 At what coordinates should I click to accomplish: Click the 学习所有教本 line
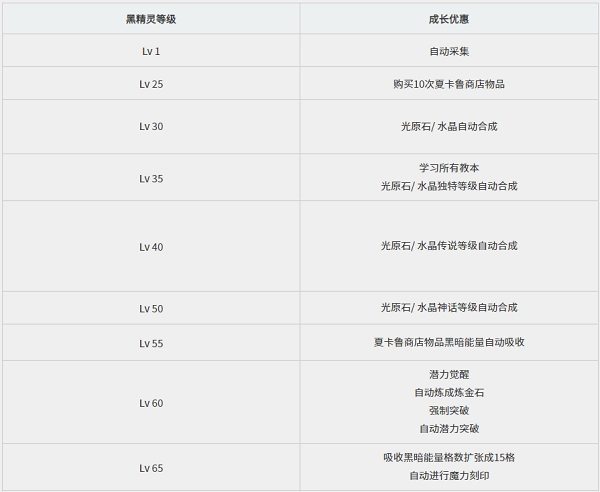pos(449,168)
